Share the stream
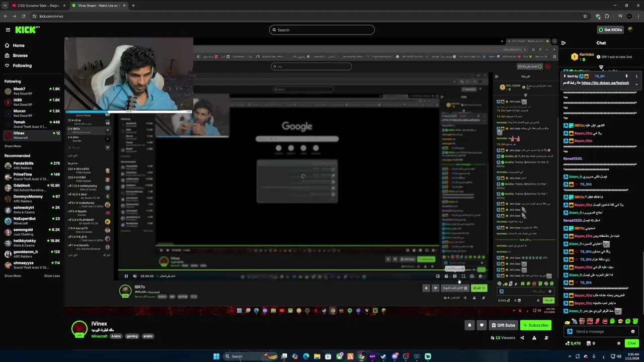 point(522,338)
